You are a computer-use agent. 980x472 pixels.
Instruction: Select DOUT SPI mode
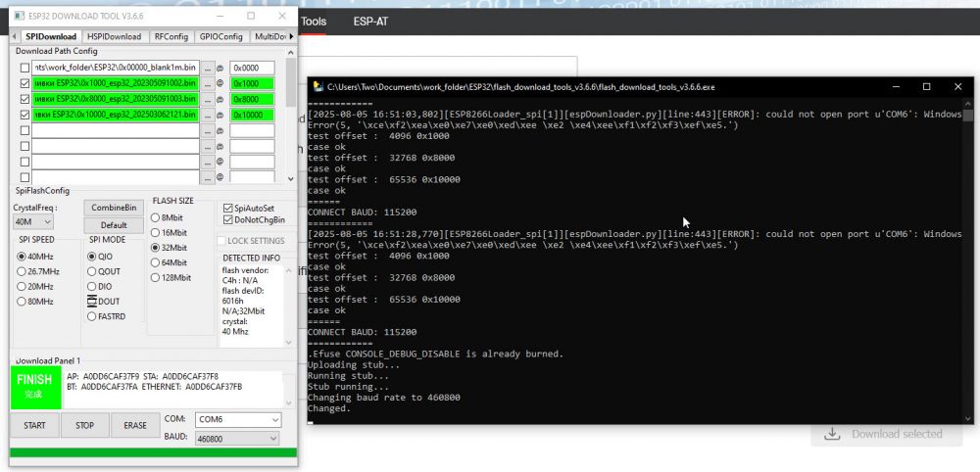pyautogui.click(x=92, y=302)
